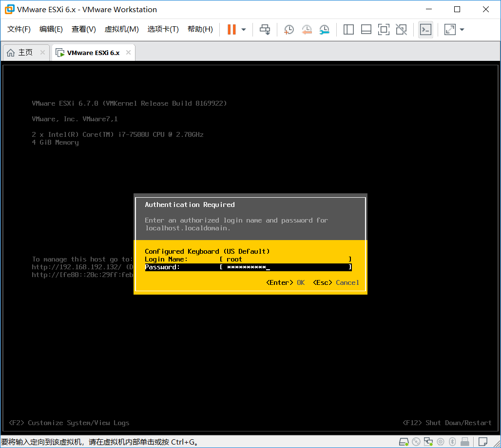
Task: Click the send Ctrl+Alt+Del icon
Action: click(x=265, y=29)
